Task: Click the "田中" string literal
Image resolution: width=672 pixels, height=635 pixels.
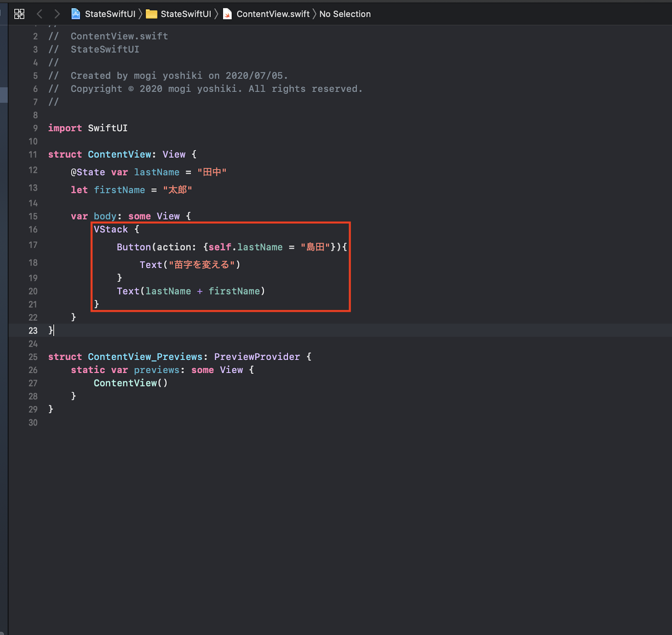Action: [x=212, y=172]
